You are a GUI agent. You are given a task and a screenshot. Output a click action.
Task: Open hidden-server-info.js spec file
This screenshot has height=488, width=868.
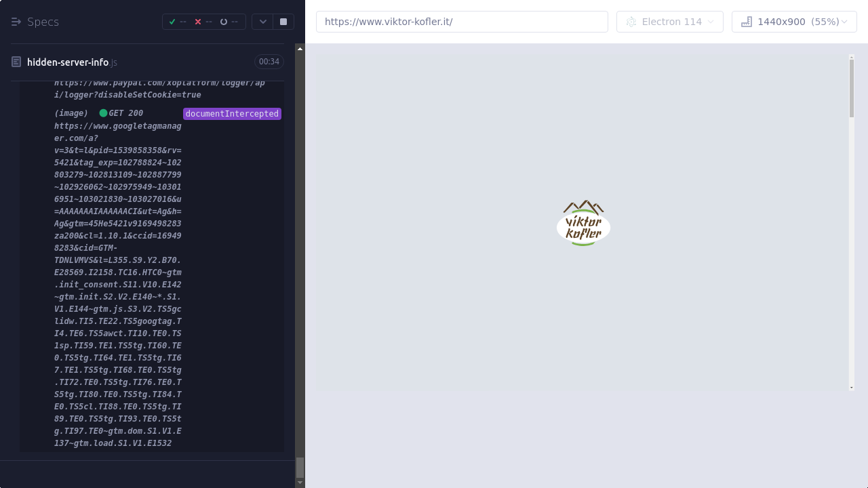[68, 62]
